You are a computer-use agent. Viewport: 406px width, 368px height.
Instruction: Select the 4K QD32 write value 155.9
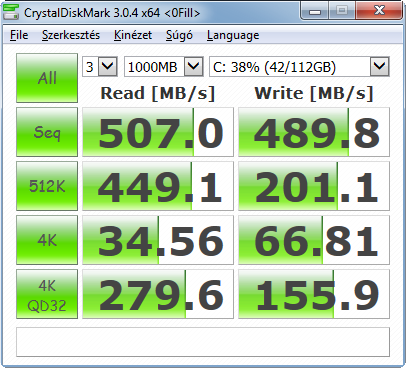(x=314, y=294)
